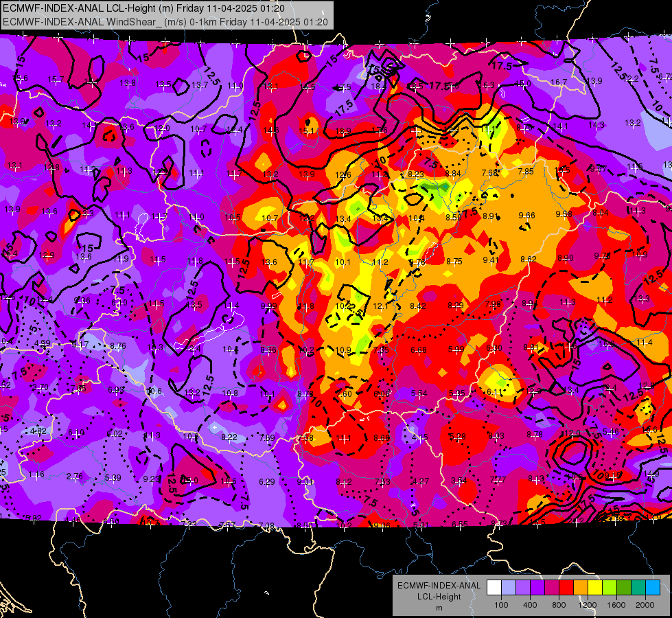Click the grid value 8.50
The height and width of the screenshot is (618, 672).
click(454, 217)
